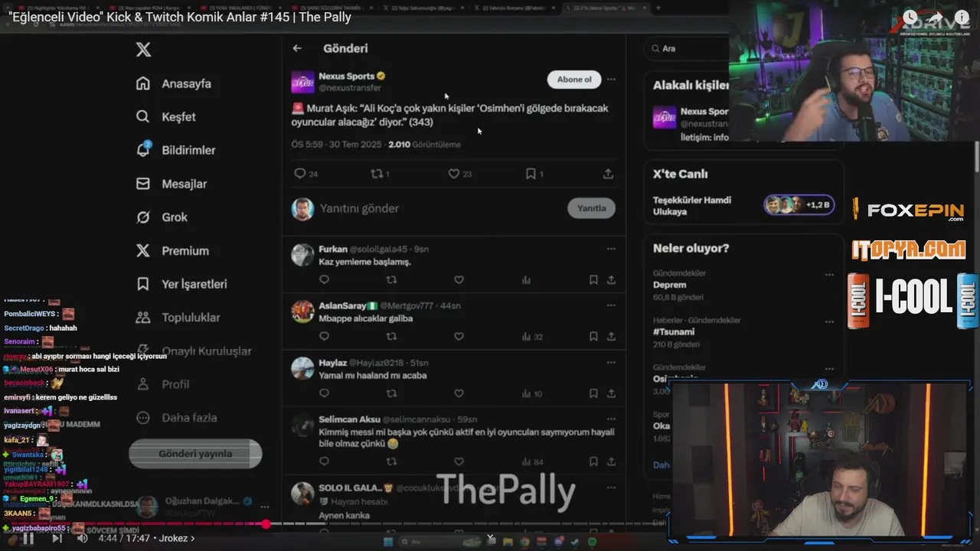Click the red video progress scrubber
Viewport: 980px width, 551px height.
pos(266,524)
